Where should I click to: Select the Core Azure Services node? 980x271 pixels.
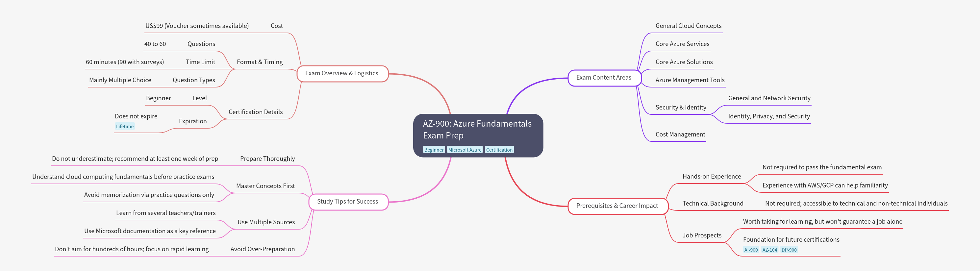click(x=683, y=44)
